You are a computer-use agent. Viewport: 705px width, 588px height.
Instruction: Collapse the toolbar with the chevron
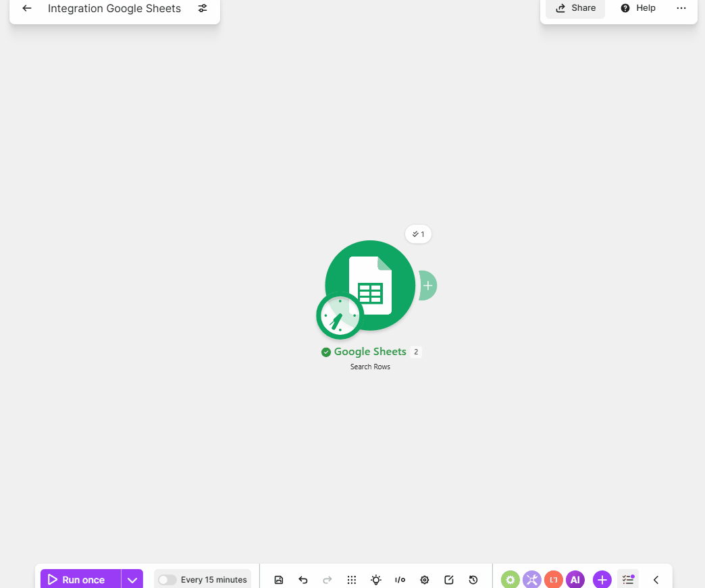click(656, 580)
